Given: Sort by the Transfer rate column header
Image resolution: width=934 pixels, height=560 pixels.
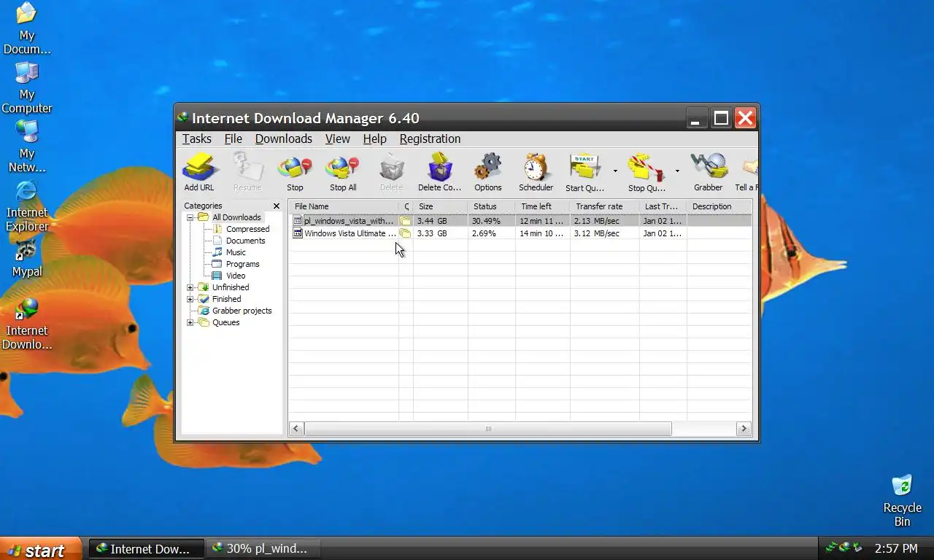Looking at the screenshot, I should tap(605, 206).
